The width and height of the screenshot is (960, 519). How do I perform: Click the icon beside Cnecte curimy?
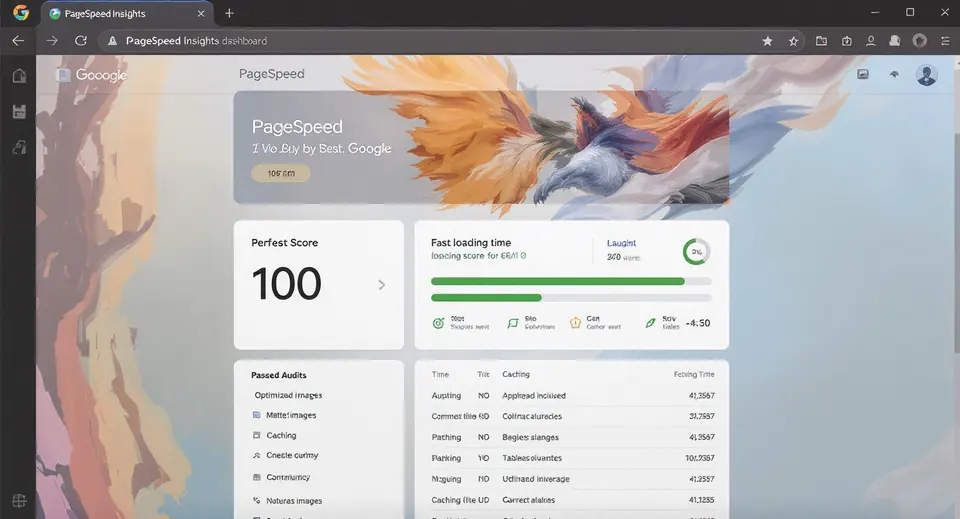click(257, 455)
